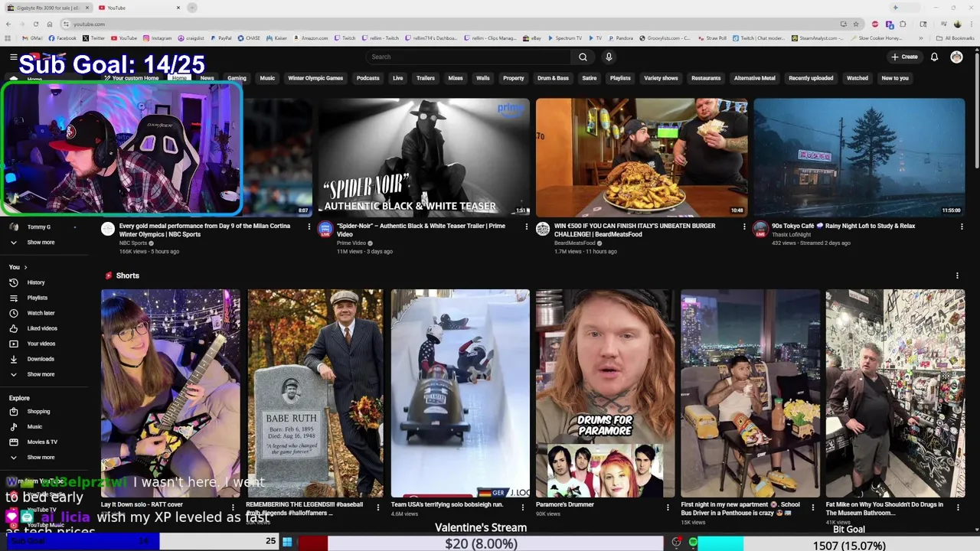Viewport: 980px width, 551px height.
Task: Open options for the Paramore's Drummer short
Action: pyautogui.click(x=668, y=507)
